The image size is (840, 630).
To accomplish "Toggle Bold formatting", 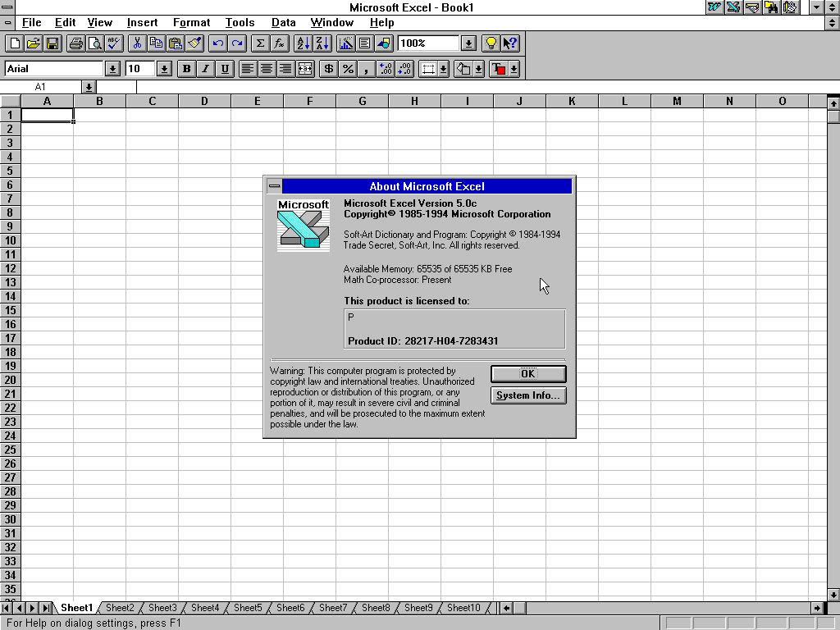I will click(x=185, y=69).
